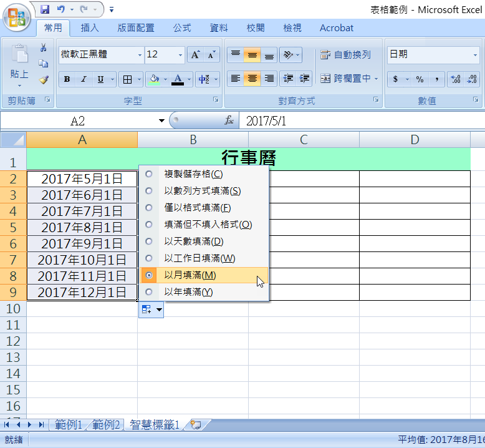Apply font color with the A icon
The height and width of the screenshot is (448, 485).
point(178,80)
